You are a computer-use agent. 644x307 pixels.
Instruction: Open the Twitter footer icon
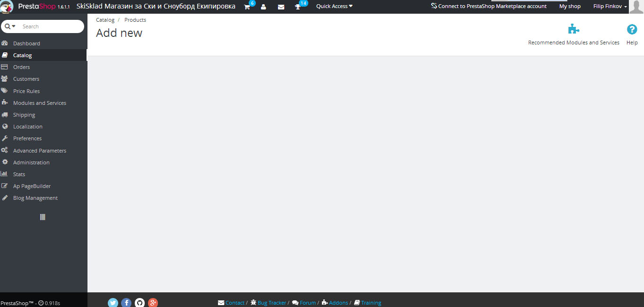[x=113, y=303]
